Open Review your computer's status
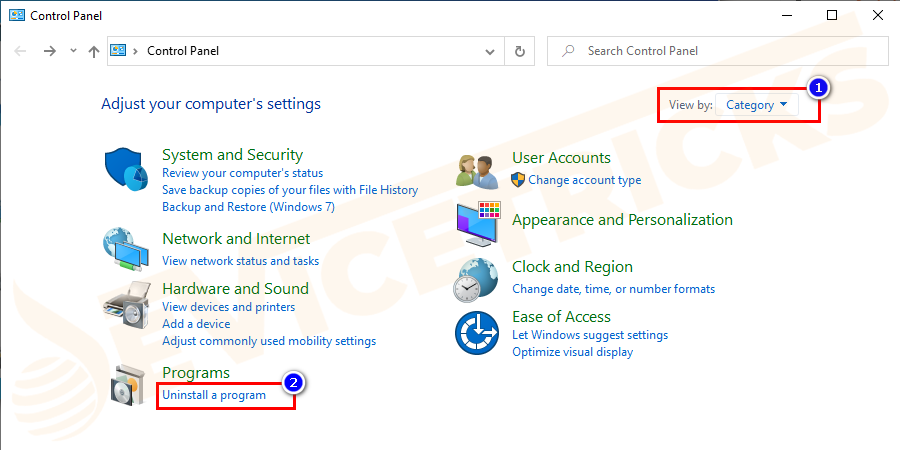The height and width of the screenshot is (450, 900). pyautogui.click(x=242, y=173)
